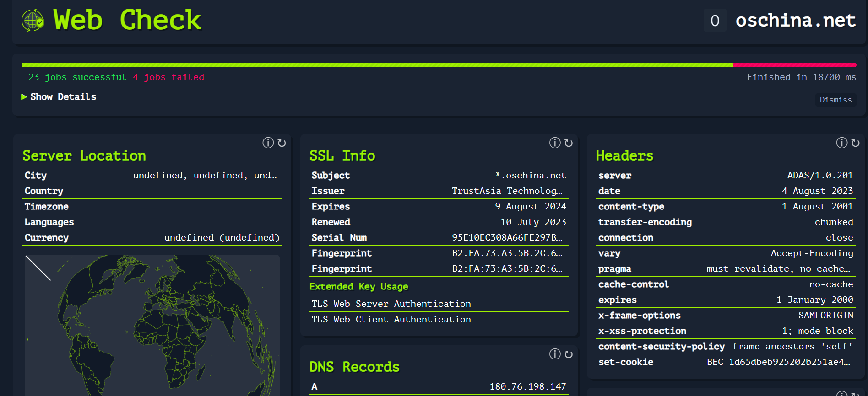868x396 pixels.
Task: Click the Web Check title link
Action: coord(127,20)
